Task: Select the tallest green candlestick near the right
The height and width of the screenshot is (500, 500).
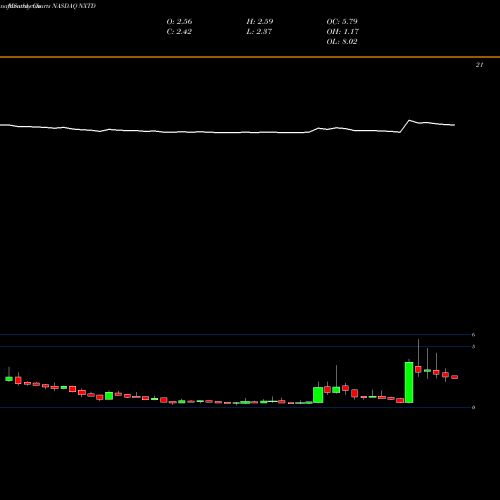Action: pos(409,382)
